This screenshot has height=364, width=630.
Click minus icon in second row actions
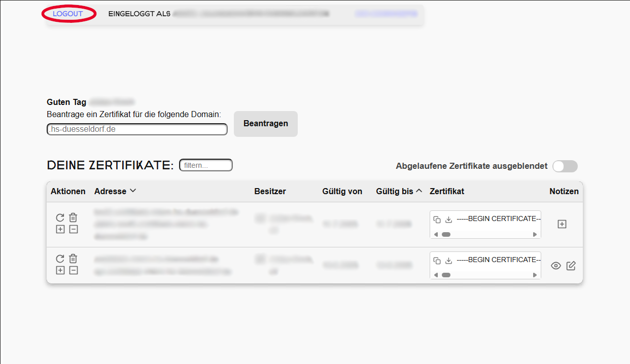tap(73, 270)
